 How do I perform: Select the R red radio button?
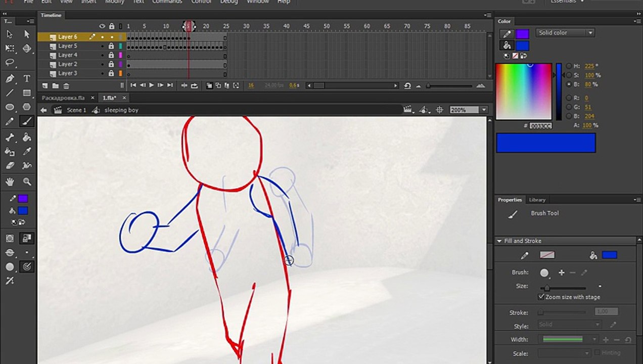569,98
